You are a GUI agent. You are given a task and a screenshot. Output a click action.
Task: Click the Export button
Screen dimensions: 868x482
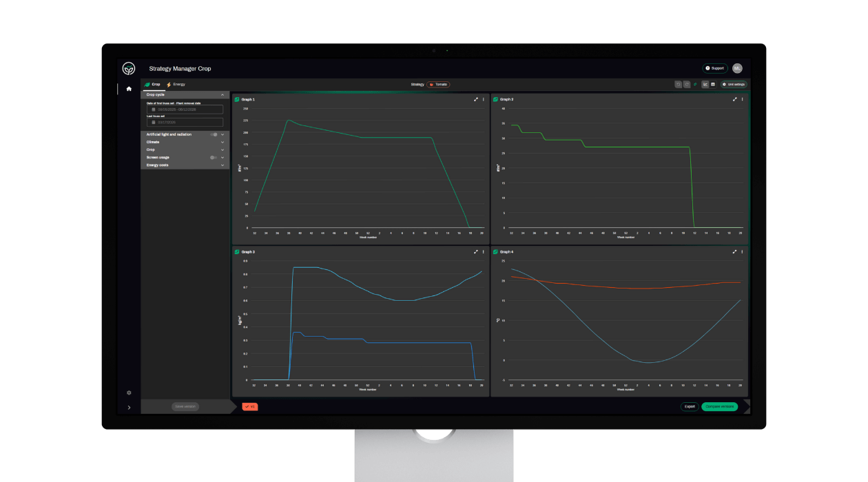pos(690,406)
